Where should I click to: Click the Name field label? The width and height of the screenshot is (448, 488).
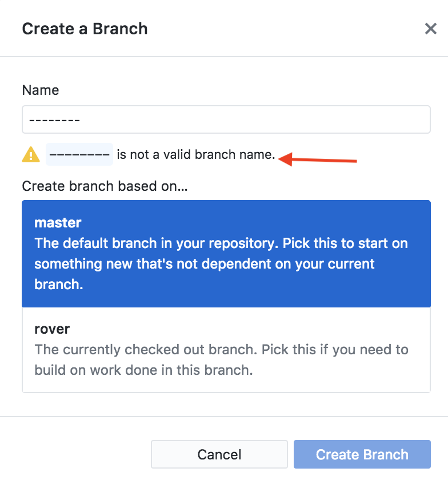click(40, 90)
